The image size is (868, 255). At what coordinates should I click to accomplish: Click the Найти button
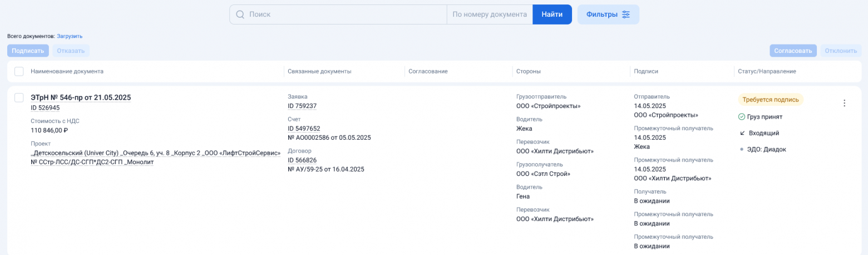point(552,14)
